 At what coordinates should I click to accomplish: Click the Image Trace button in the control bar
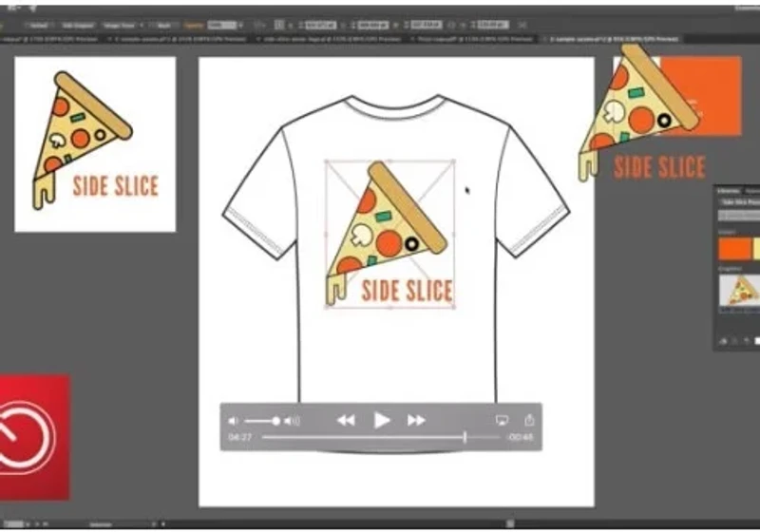(x=120, y=26)
